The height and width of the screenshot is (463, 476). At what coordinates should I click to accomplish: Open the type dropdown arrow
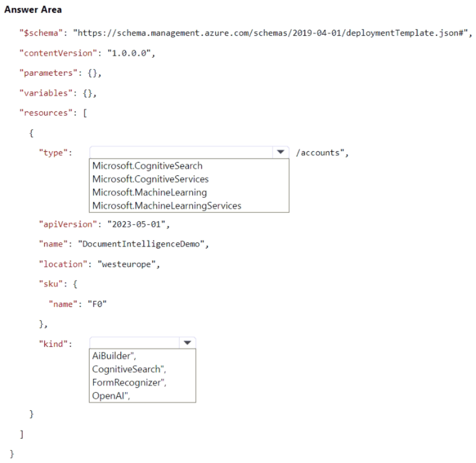point(280,152)
